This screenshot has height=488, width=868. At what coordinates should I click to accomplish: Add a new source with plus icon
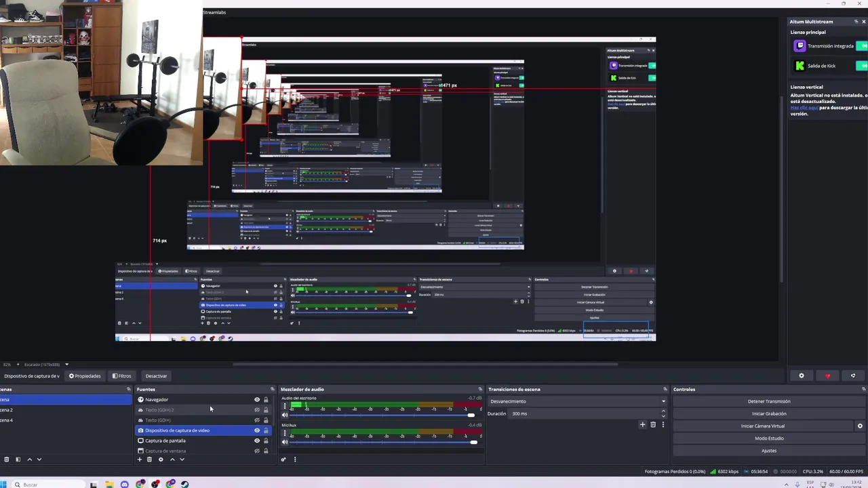pos(140,460)
